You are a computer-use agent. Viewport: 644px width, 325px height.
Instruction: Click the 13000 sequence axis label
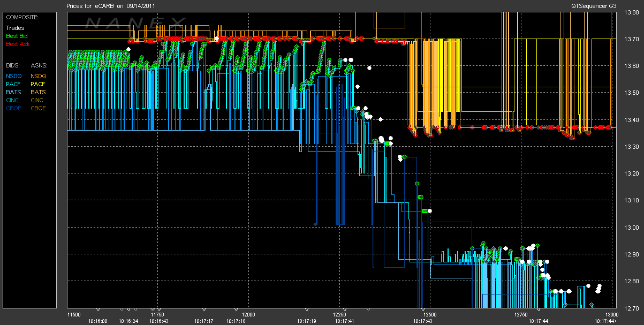(613, 314)
